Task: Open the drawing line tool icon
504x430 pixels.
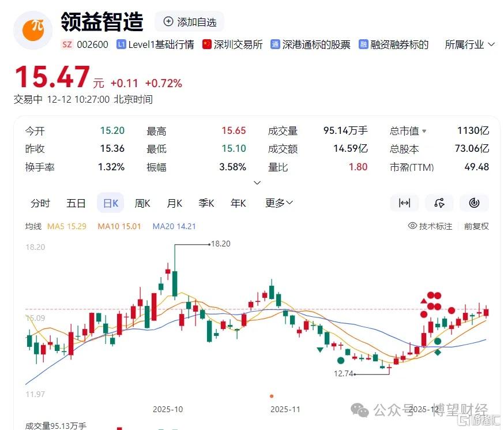Action: [439, 203]
